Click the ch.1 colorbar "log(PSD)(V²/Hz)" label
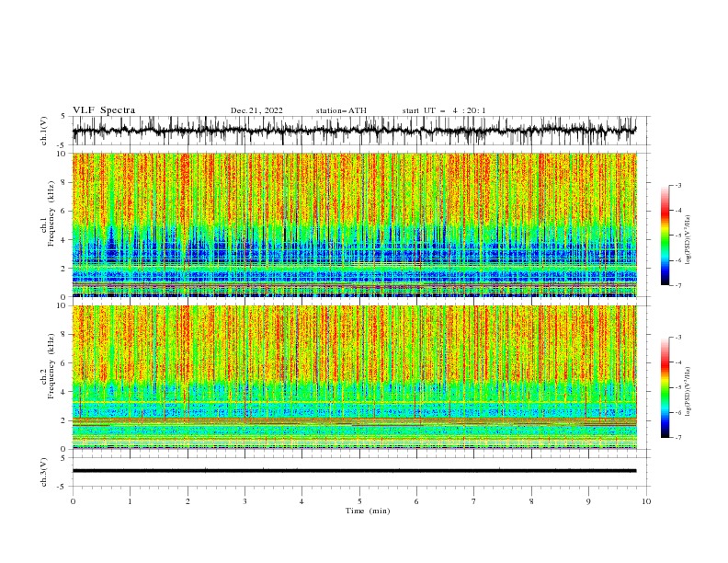The image size is (728, 563). pos(688,240)
